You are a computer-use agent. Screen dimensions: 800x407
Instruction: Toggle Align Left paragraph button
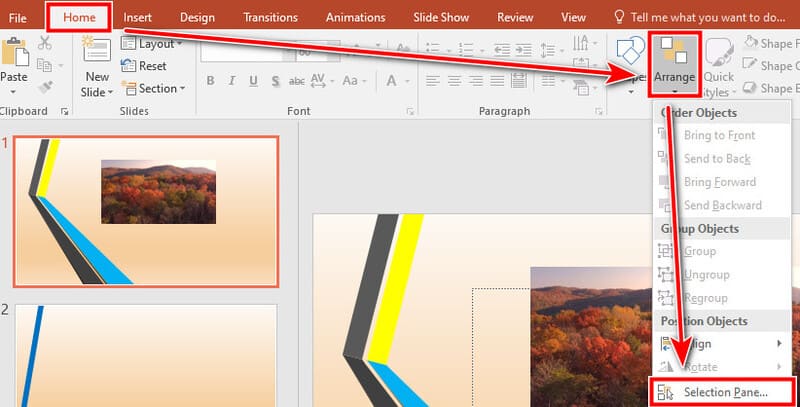433,81
